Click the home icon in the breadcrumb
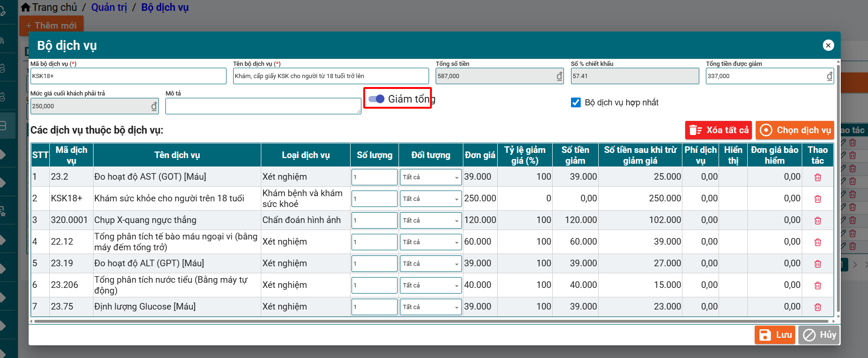Screen dimensions: 868x358 (26, 7)
